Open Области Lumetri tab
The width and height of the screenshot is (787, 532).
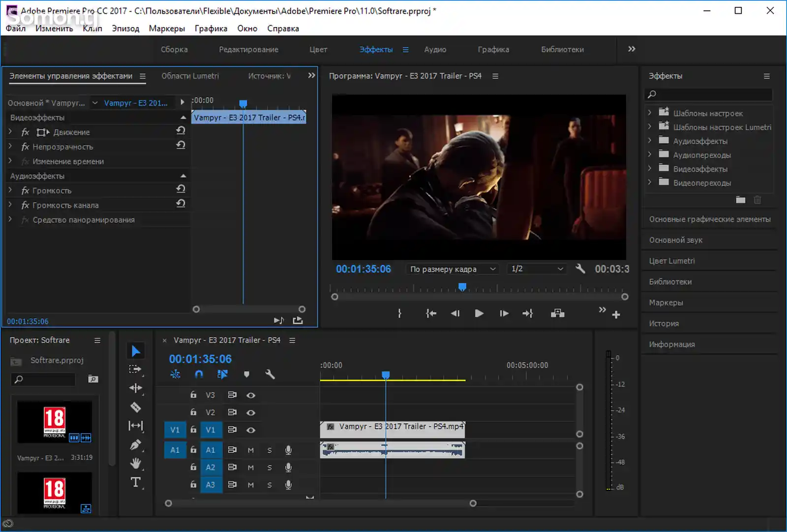[190, 76]
